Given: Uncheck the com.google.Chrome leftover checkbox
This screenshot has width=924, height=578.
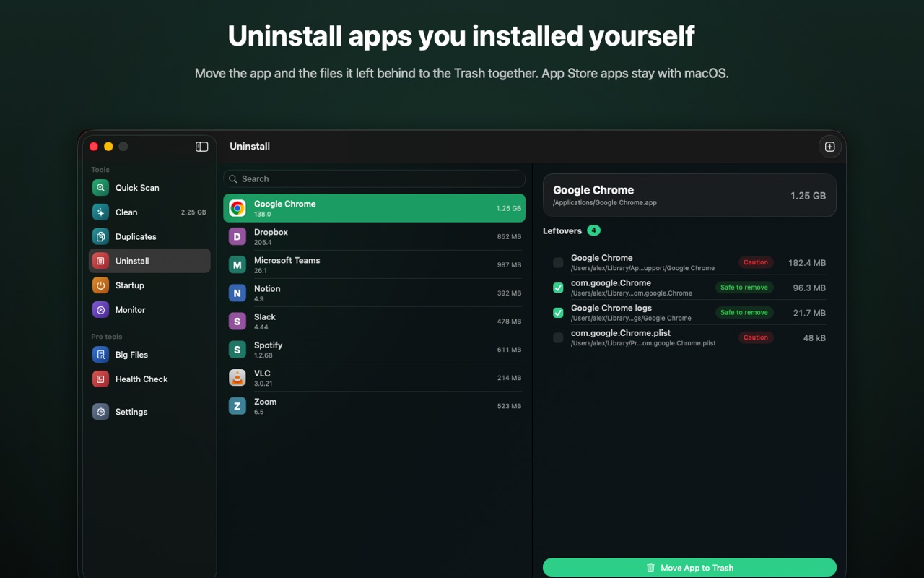Looking at the screenshot, I should tap(558, 288).
